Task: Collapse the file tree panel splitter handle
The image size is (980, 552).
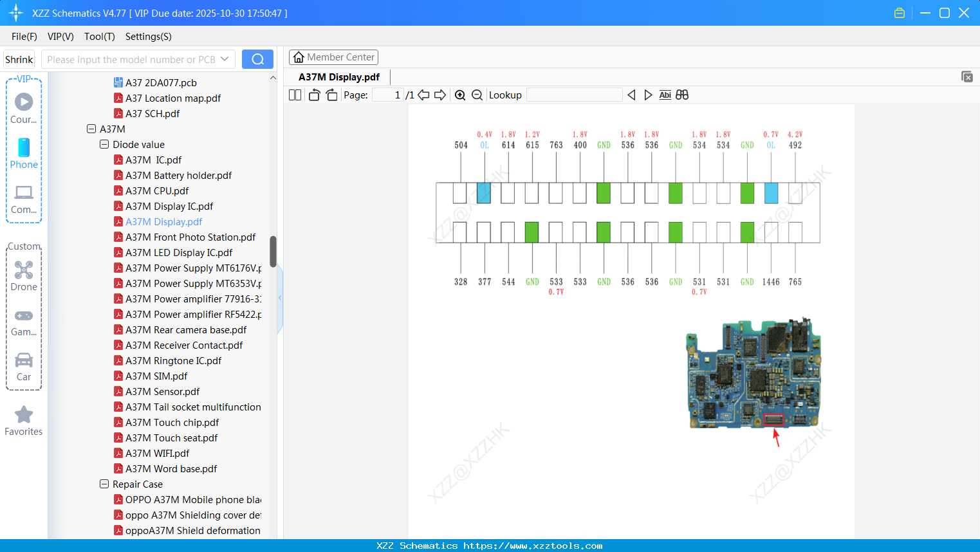Action: tap(280, 298)
